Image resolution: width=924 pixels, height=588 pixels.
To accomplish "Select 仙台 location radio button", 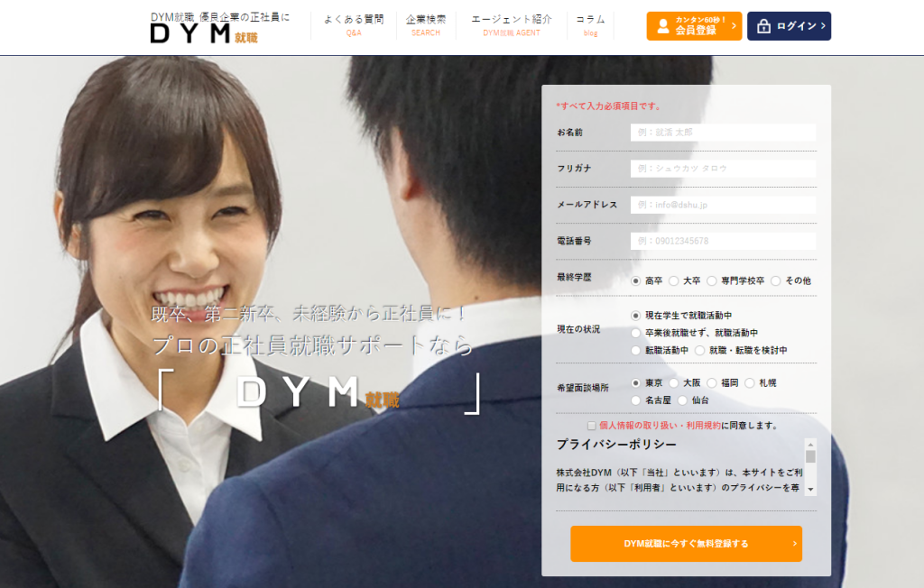I will tap(682, 400).
